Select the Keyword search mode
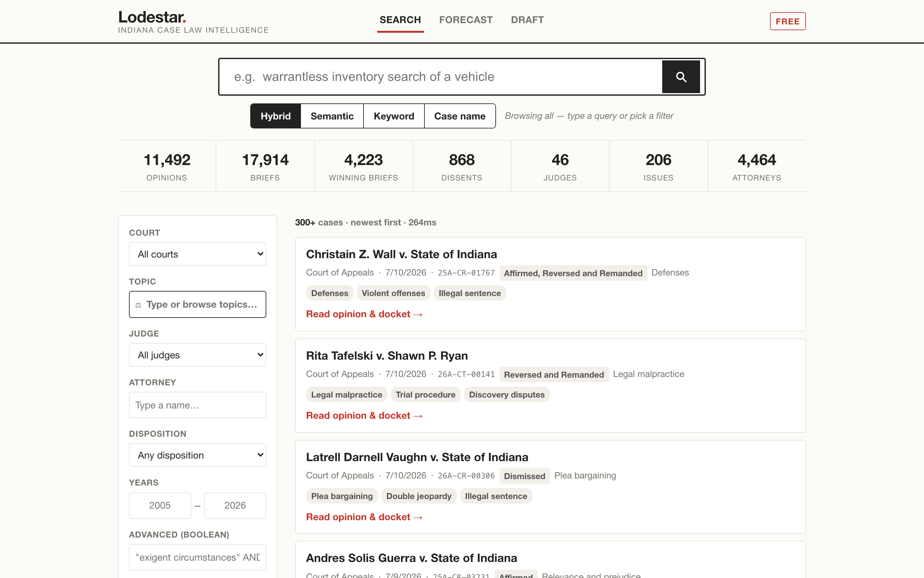Viewport: 924px width, 578px height. (394, 116)
